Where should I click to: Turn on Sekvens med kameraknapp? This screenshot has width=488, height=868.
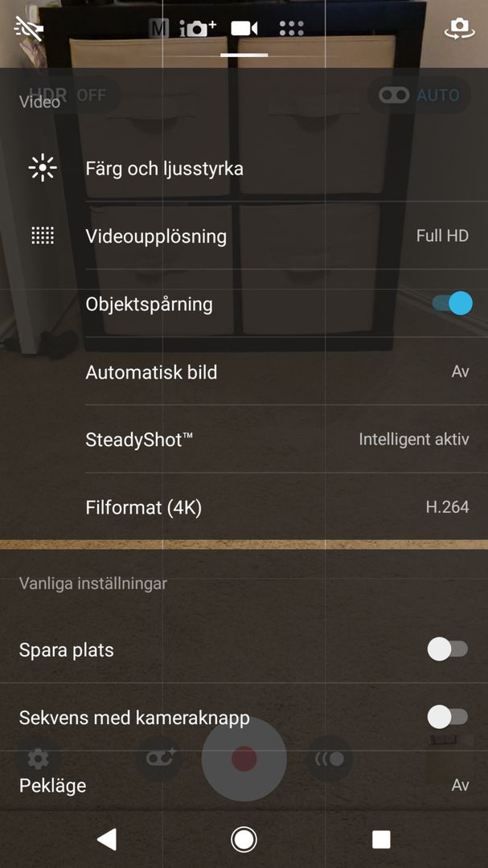(x=447, y=717)
